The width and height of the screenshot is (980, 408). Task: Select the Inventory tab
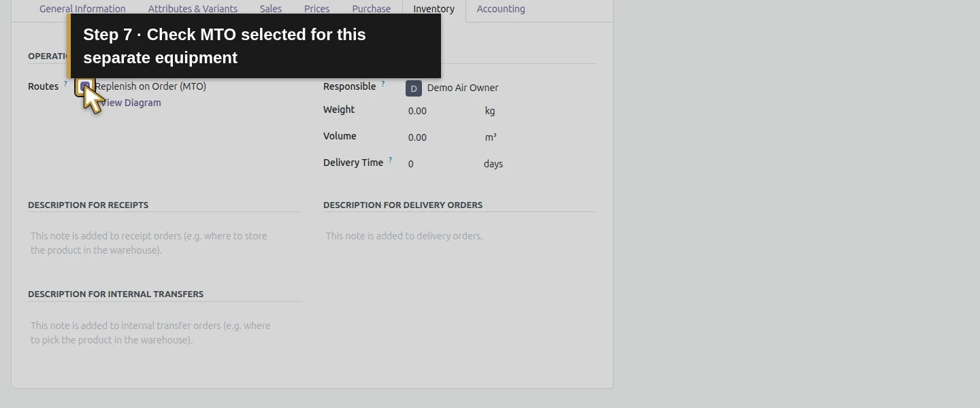point(434,9)
